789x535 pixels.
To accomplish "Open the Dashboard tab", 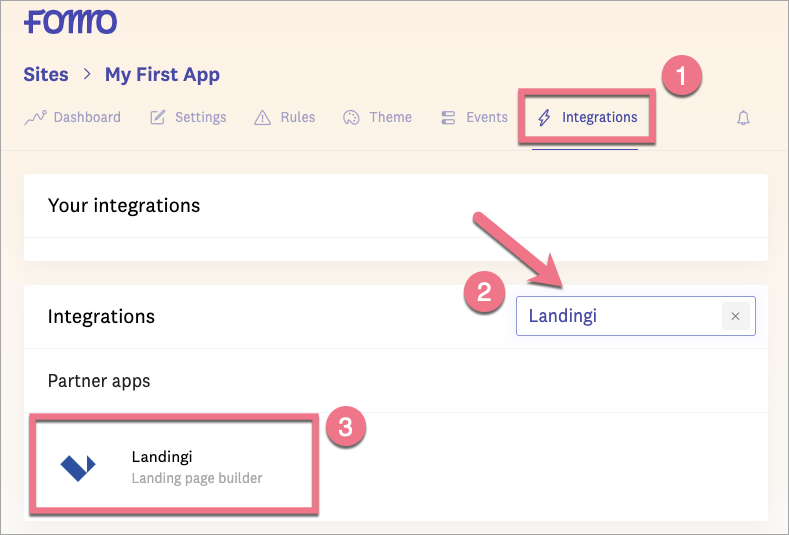I will click(x=87, y=117).
